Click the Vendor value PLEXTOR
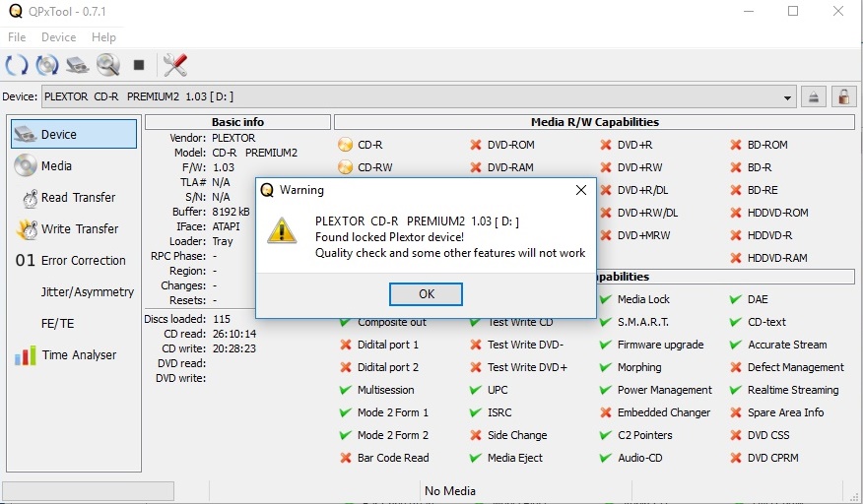Image resolution: width=863 pixels, height=504 pixels. point(233,138)
